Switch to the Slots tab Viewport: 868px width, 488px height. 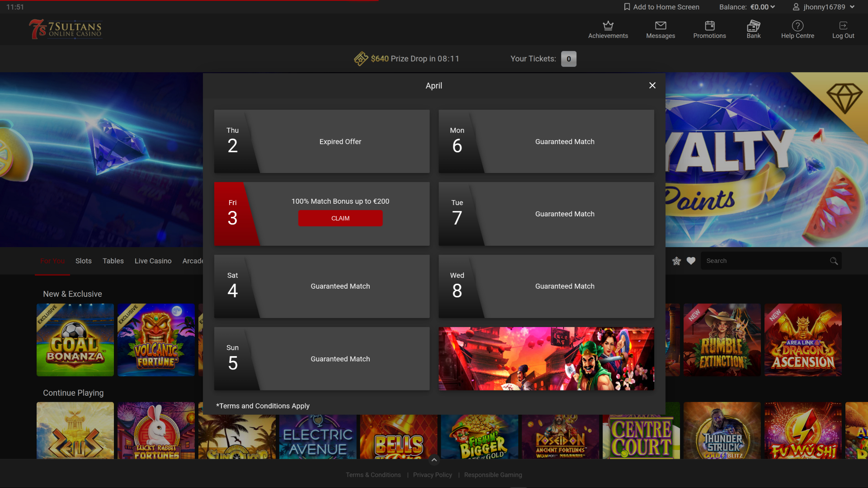tap(84, 261)
